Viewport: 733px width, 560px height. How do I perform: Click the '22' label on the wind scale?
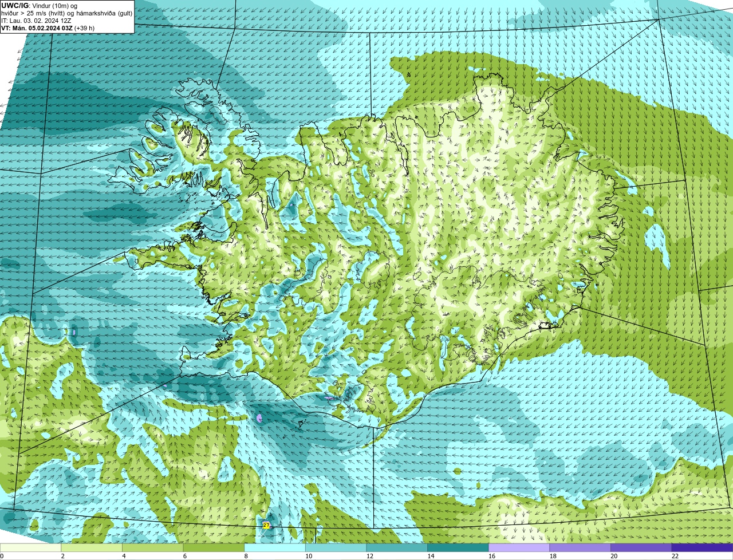[x=675, y=556]
